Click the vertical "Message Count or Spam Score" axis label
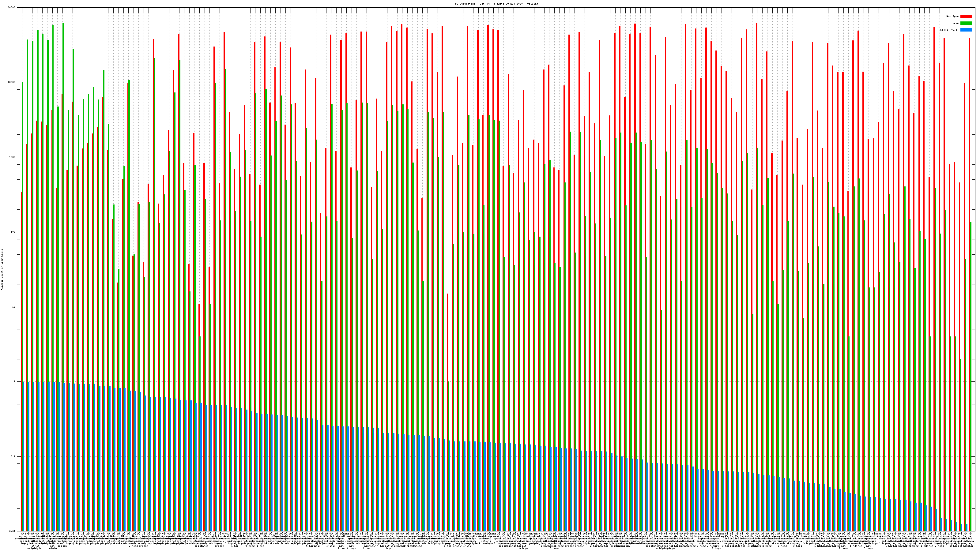This screenshot has width=980, height=551. 2,270
